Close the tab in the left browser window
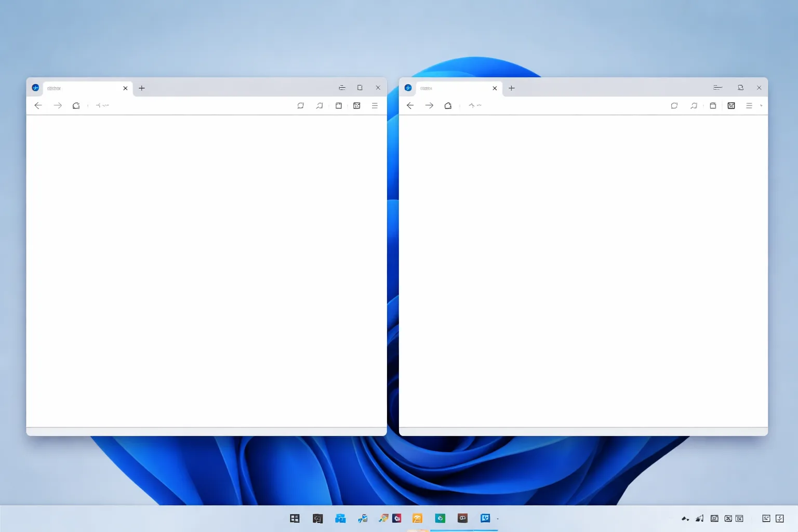This screenshot has height=532, width=798. (x=125, y=88)
